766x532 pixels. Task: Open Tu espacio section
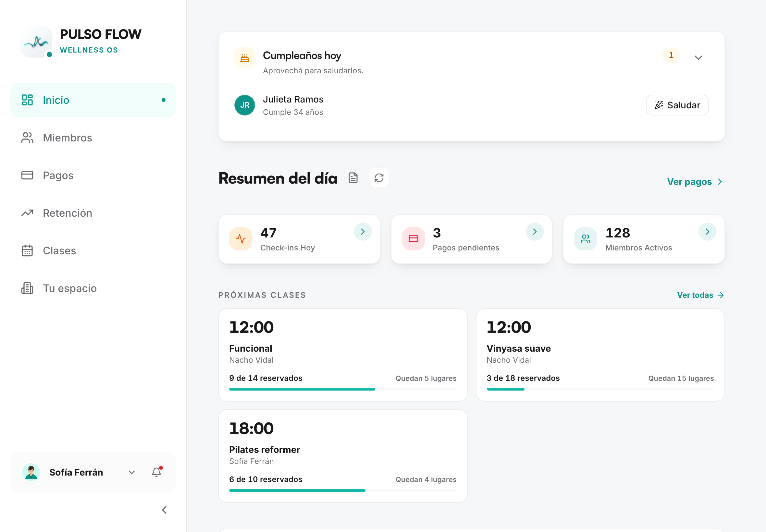[93, 288]
